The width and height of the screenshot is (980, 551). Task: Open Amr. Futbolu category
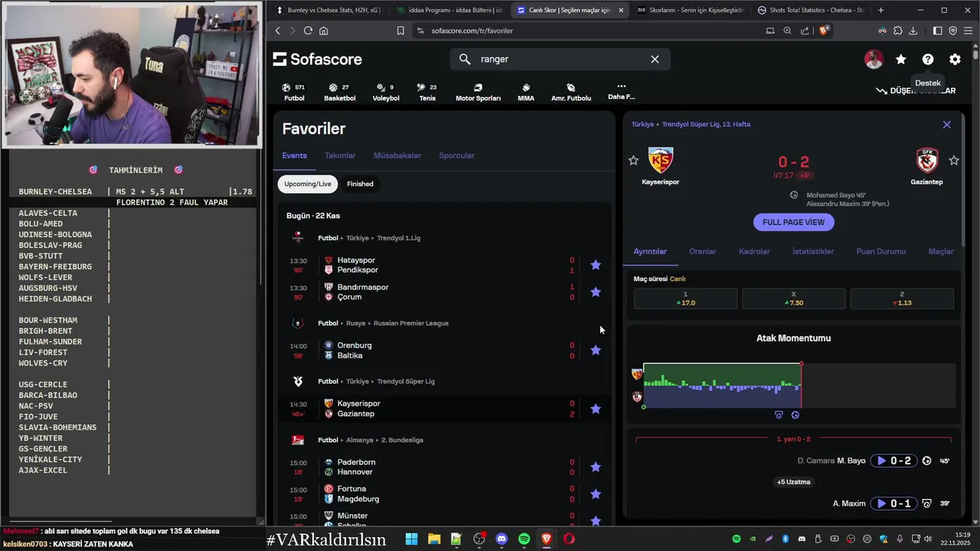(x=571, y=93)
